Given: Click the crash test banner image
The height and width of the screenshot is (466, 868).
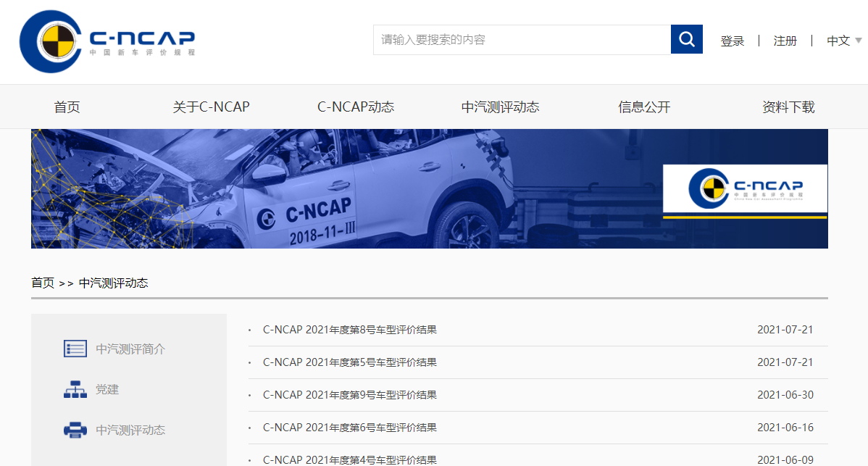Looking at the screenshot, I should (x=430, y=188).
